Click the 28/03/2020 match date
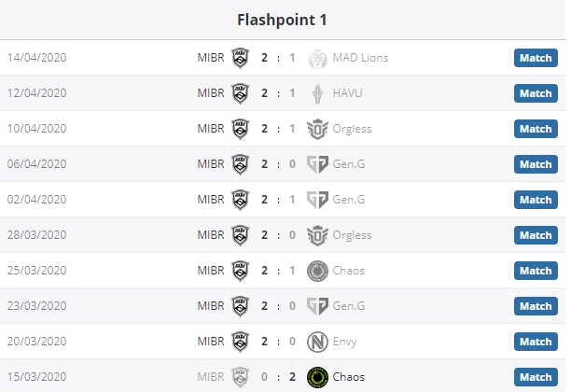Screen dimensions: 571x392 [x=37, y=235]
